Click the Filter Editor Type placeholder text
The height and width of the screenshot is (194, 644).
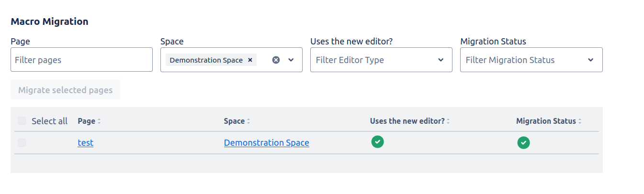(x=350, y=60)
